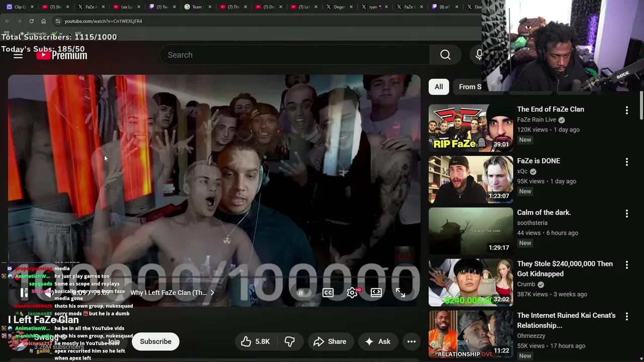The width and height of the screenshot is (644, 362).
Task: View site information beside the URL
Action: click(58, 21)
